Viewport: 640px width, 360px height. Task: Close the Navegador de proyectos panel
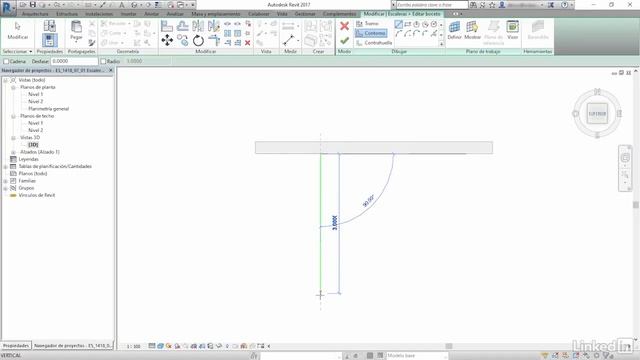[111, 71]
